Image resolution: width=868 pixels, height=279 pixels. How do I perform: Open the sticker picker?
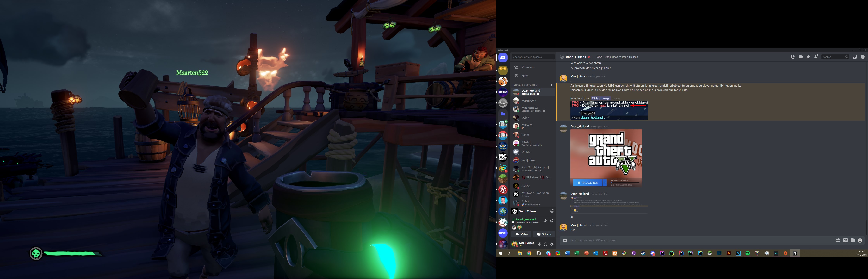click(852, 240)
